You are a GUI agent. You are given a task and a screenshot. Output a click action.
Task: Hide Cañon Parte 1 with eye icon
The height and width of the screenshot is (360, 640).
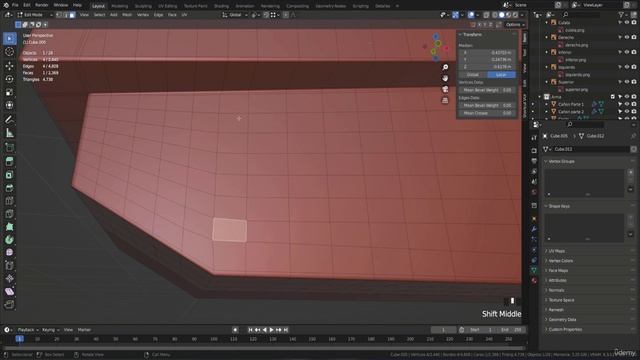(627, 104)
